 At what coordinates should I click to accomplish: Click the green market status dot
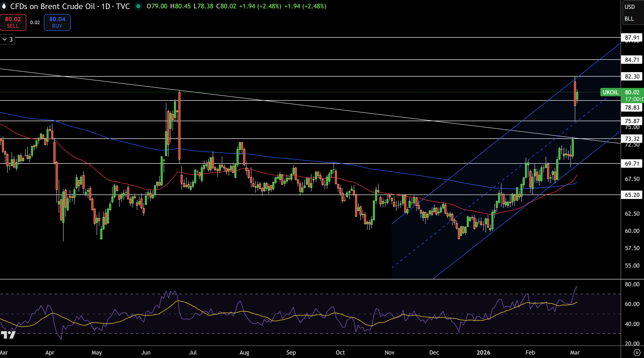click(x=138, y=6)
